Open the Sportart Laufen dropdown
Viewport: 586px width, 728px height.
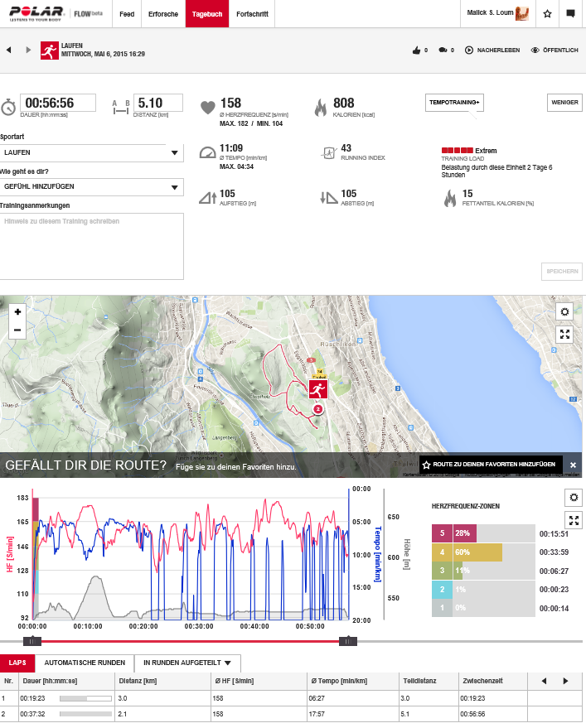point(92,153)
